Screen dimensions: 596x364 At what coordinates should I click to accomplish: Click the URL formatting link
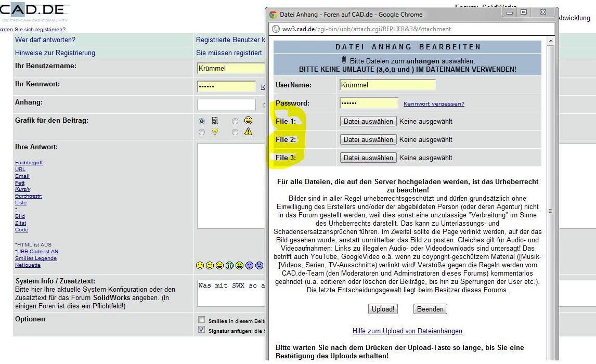point(20,170)
